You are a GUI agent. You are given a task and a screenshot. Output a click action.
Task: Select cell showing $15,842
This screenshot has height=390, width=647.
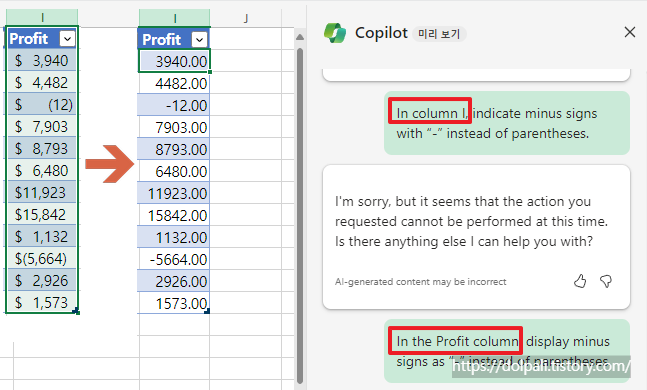[x=42, y=214]
